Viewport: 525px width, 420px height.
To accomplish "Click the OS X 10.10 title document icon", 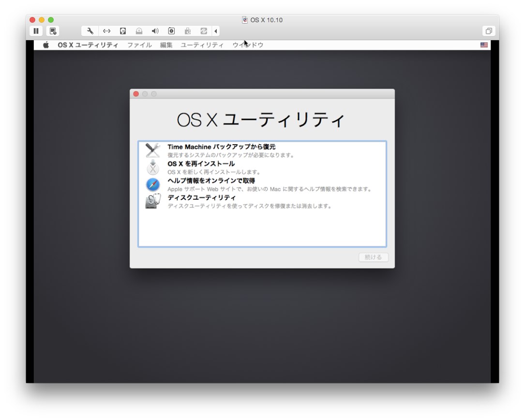I will pos(245,20).
